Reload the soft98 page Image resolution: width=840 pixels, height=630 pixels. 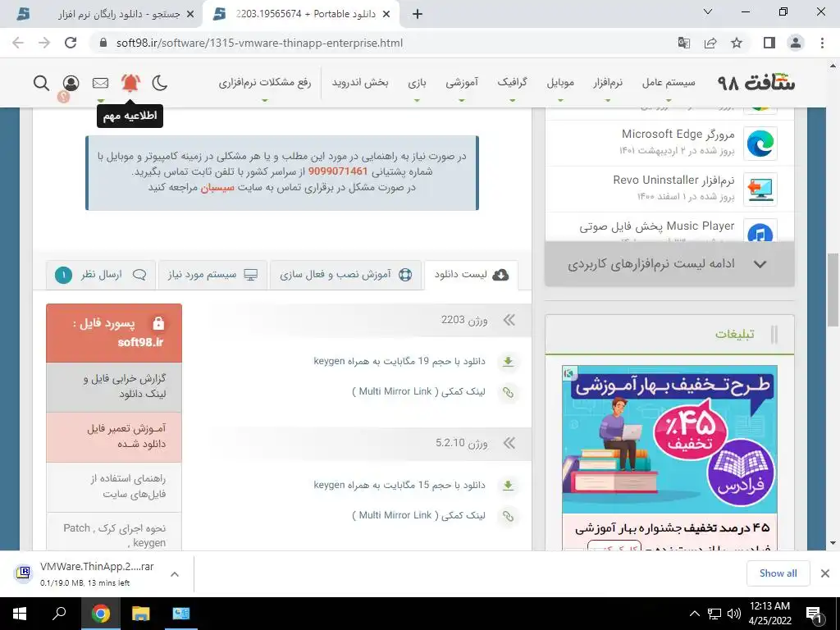[x=71, y=43]
